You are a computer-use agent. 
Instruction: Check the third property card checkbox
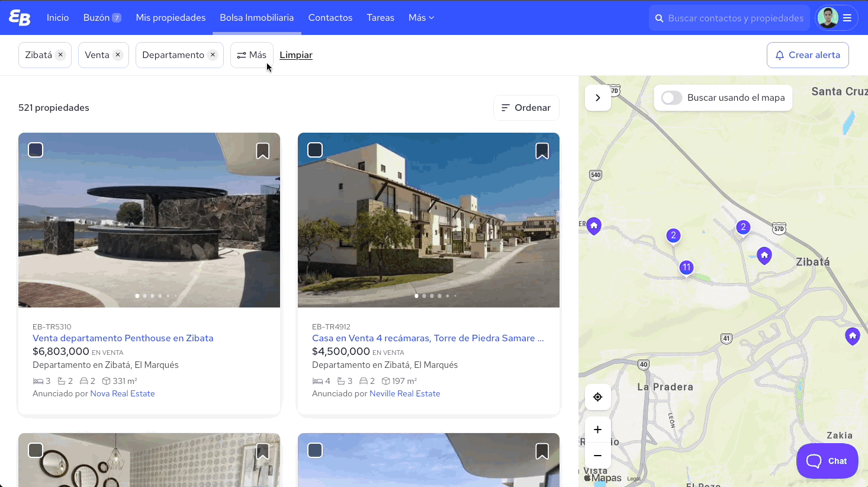click(x=36, y=450)
